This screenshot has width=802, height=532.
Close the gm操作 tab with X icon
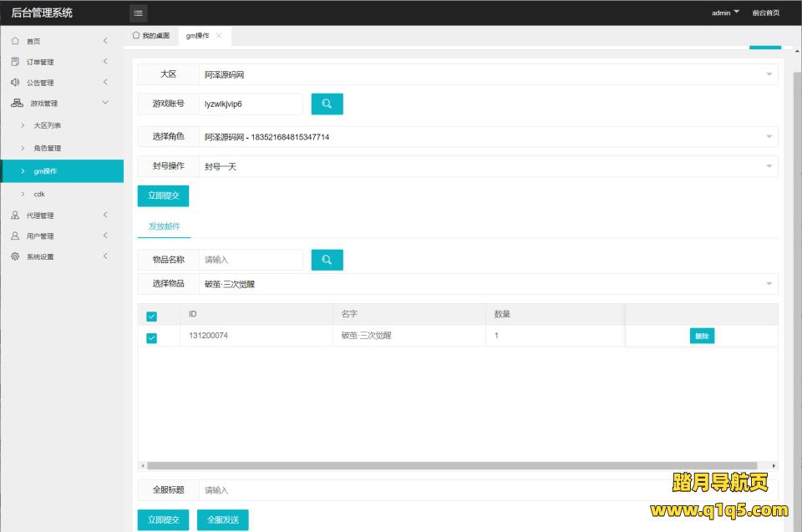click(x=219, y=36)
